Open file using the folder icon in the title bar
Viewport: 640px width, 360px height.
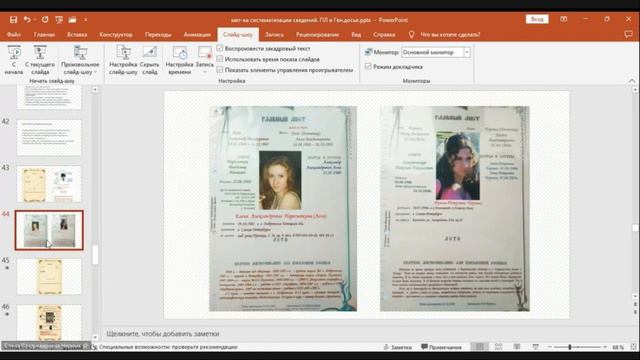[73, 20]
